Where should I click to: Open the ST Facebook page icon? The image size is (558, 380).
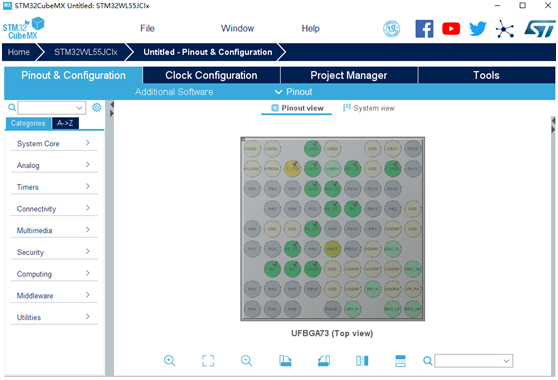tap(424, 29)
